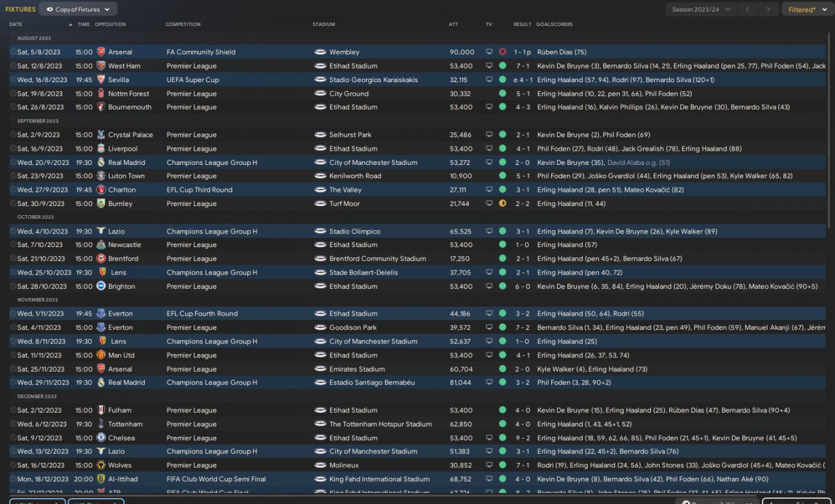Go to next season with right arrow
Image resolution: width=835 pixels, height=504 pixels.
pyautogui.click(x=768, y=10)
